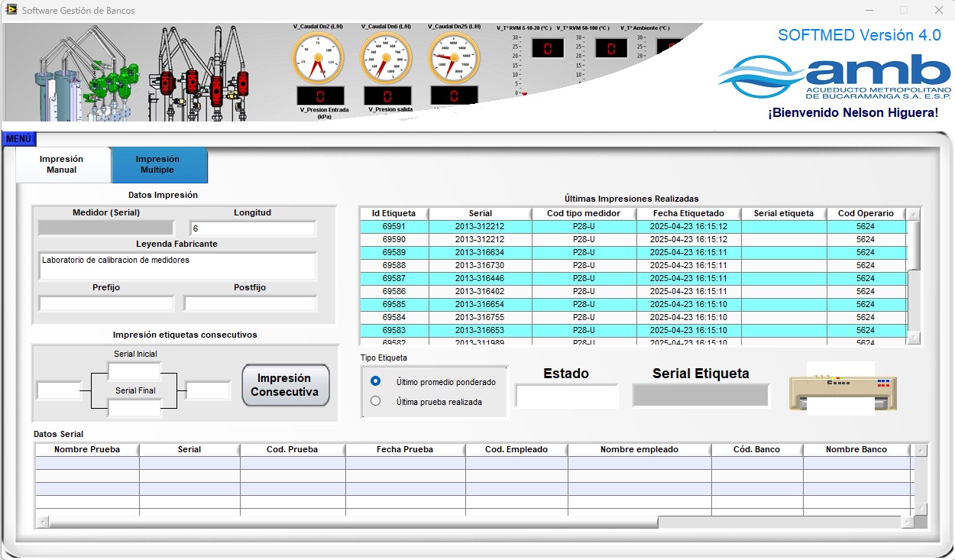955x560 pixels.
Task: Click the V_Presion Entrada digital display
Action: pos(320,96)
